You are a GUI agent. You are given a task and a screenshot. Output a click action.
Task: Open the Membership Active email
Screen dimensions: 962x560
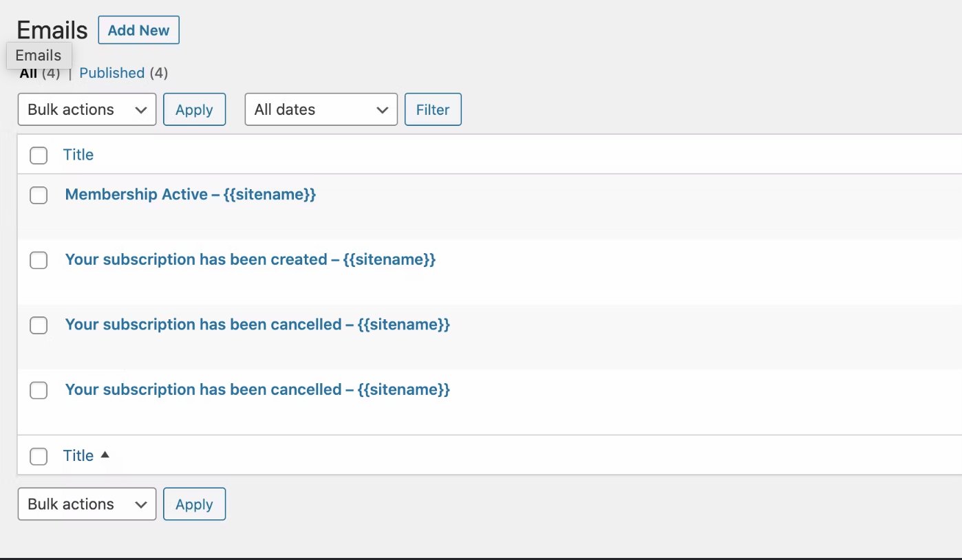click(190, 195)
